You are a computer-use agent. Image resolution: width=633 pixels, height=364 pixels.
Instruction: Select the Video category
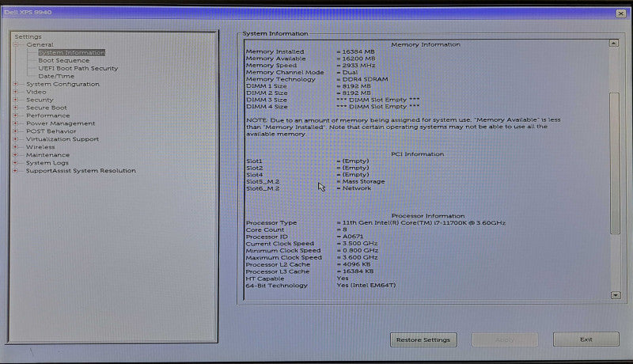(36, 92)
